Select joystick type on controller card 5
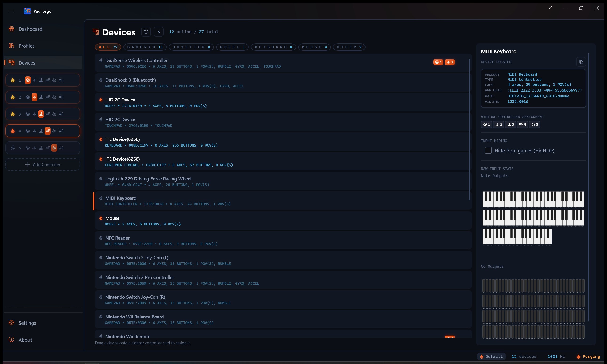The width and height of the screenshot is (607, 364). click(41, 148)
